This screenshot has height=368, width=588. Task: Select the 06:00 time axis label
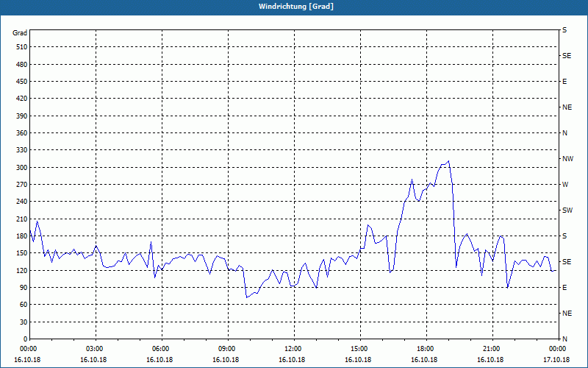point(162,349)
